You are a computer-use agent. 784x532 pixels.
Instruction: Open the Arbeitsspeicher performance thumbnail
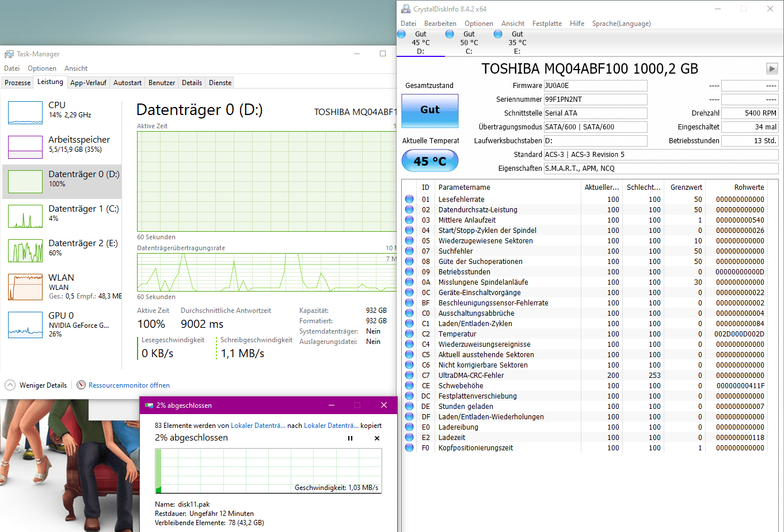tap(25, 147)
